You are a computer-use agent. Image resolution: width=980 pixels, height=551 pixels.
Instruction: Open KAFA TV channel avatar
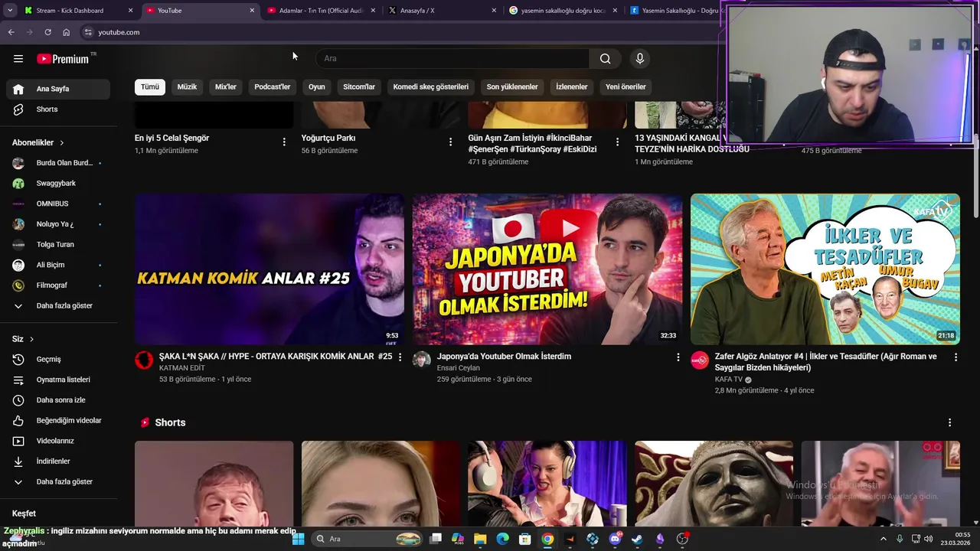click(700, 360)
